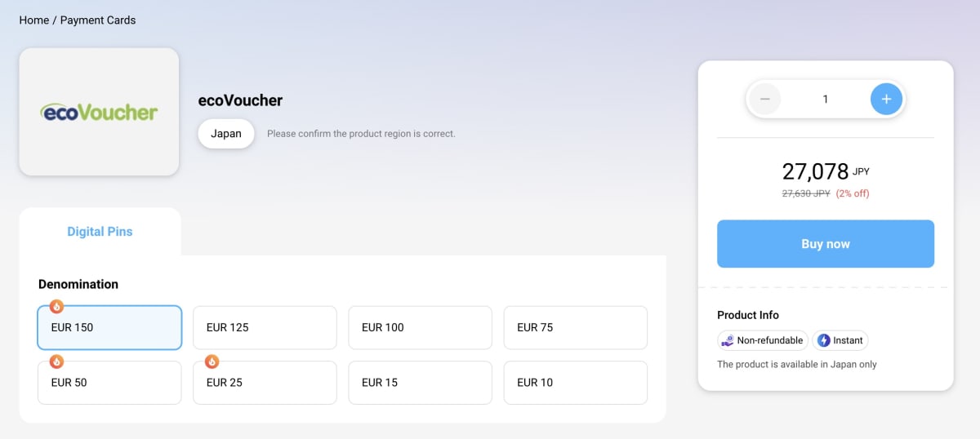
Task: Click the Instant lightning bolt icon
Action: [823, 340]
